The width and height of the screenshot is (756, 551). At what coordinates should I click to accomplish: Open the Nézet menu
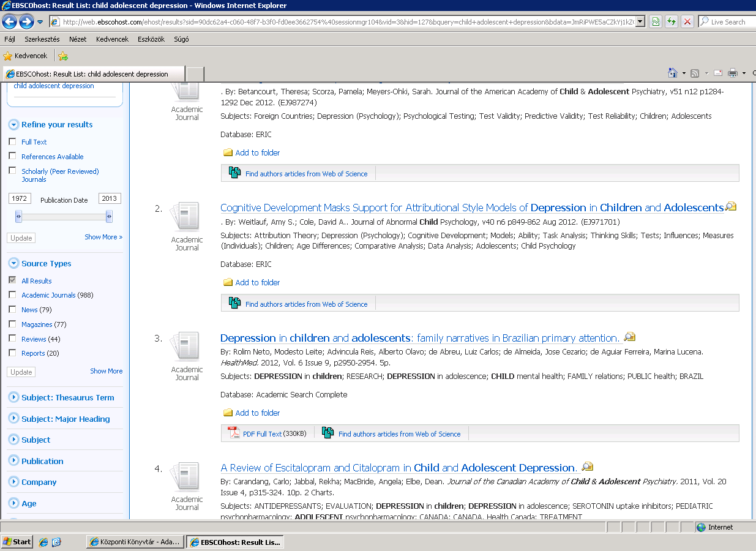pyautogui.click(x=78, y=39)
